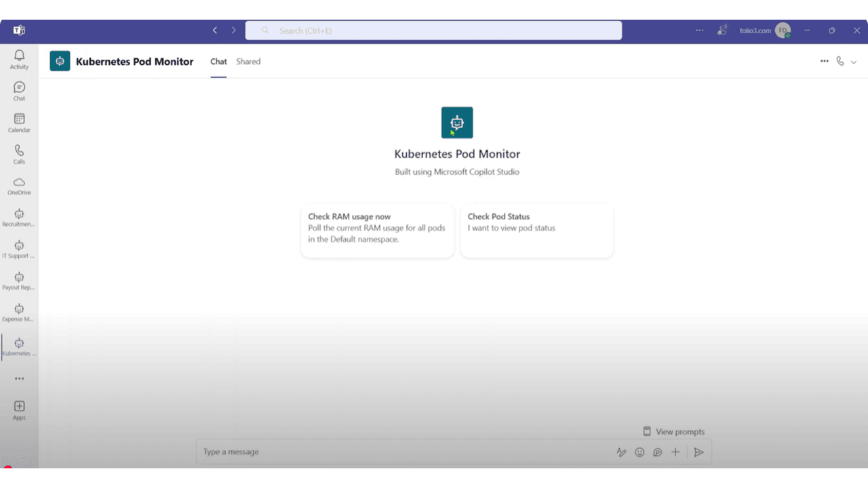
Task: Open the more options ellipsis near call button
Action: [825, 61]
